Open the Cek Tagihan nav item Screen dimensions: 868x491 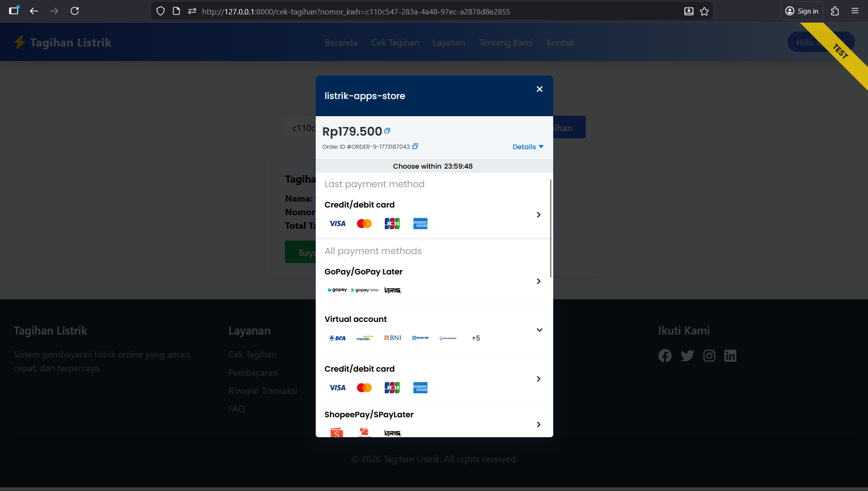395,42
